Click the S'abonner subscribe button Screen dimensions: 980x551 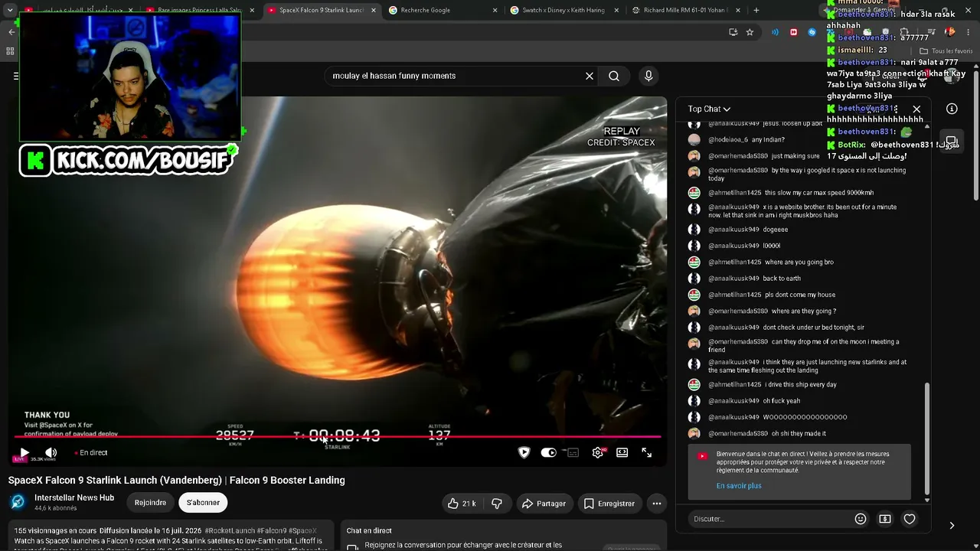(203, 503)
